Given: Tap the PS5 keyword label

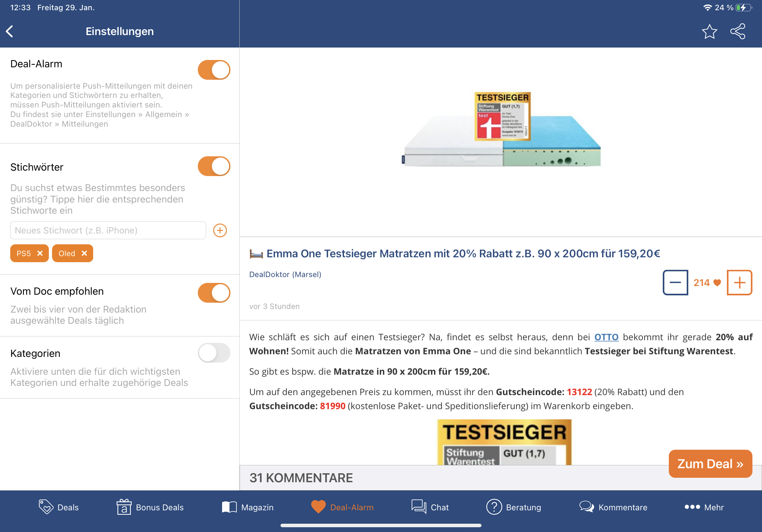Looking at the screenshot, I should (24, 253).
